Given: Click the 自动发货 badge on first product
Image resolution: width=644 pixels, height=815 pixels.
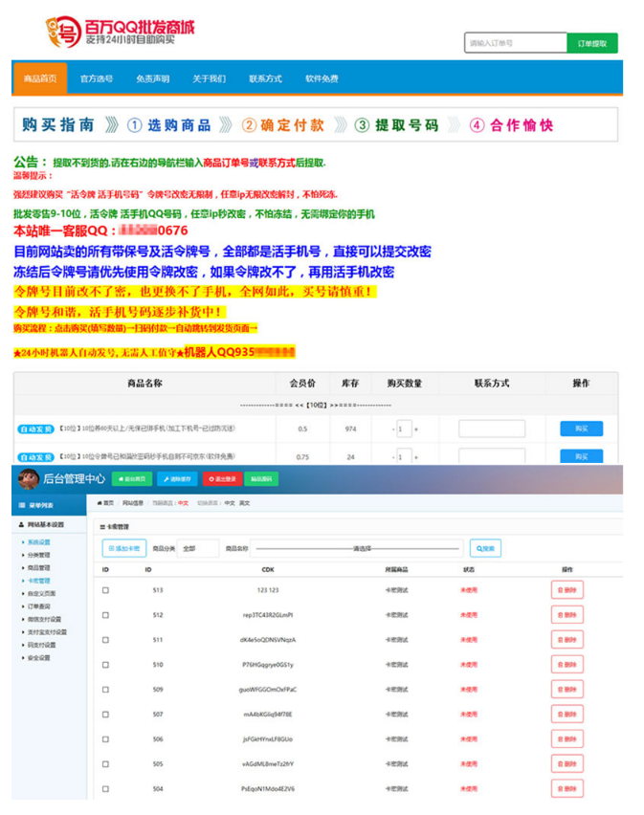Looking at the screenshot, I should [35, 430].
